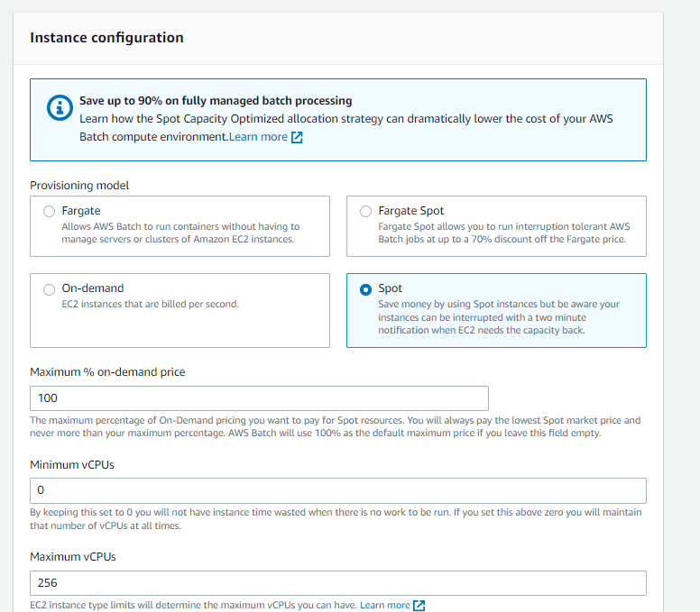This screenshot has height=612, width=700.
Task: Click the 'Minimum vCPUs' field label
Action: (72, 465)
